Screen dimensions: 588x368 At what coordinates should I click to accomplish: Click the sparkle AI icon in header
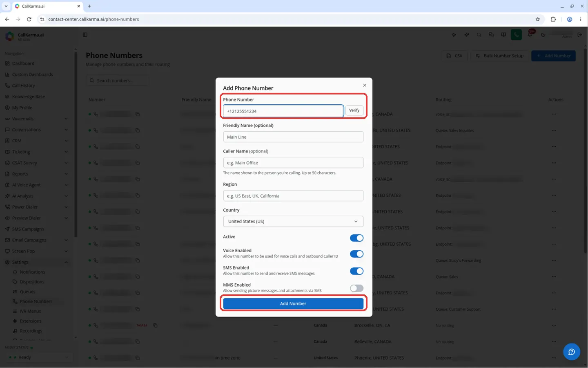point(466,35)
